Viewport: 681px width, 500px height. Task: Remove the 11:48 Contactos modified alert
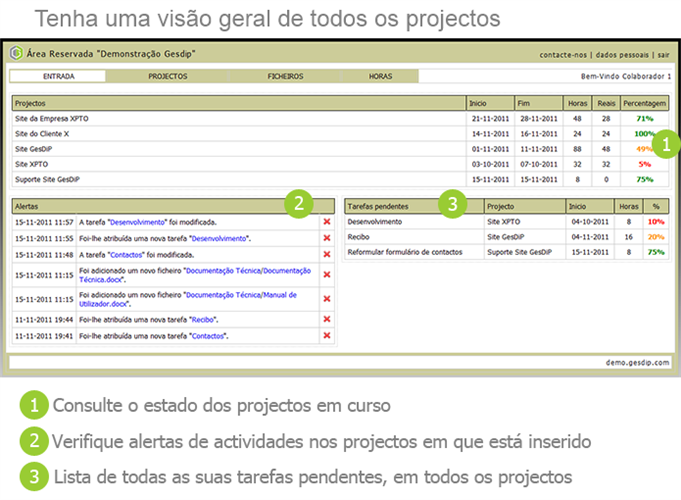tap(327, 255)
